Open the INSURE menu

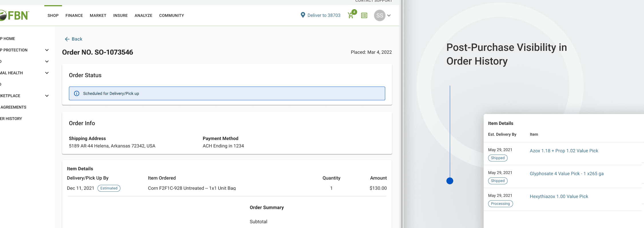click(x=120, y=15)
